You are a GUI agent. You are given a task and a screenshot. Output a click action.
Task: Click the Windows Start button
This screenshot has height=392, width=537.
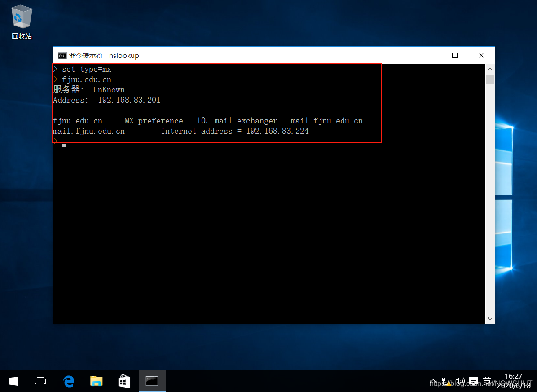(13, 381)
